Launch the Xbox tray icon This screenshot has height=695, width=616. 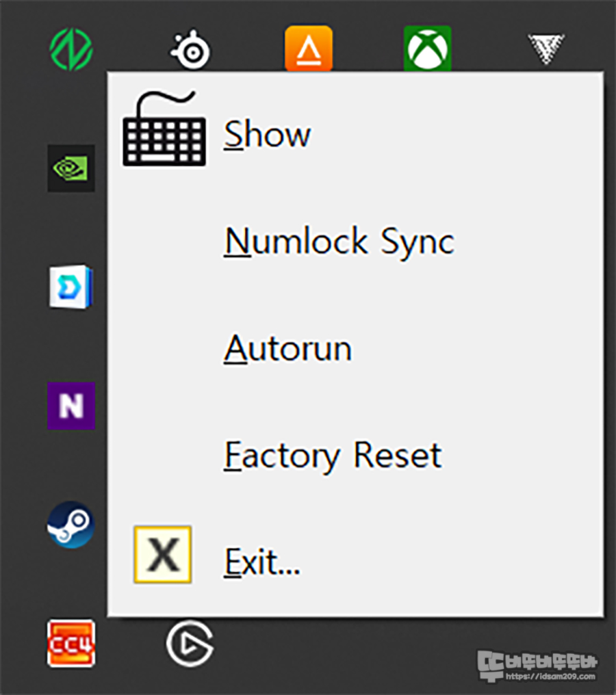click(428, 49)
